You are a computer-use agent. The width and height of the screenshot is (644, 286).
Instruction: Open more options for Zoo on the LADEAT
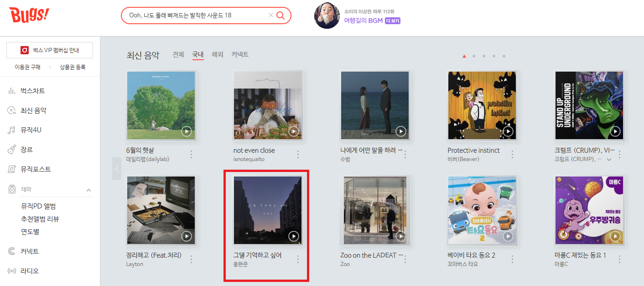(x=405, y=259)
